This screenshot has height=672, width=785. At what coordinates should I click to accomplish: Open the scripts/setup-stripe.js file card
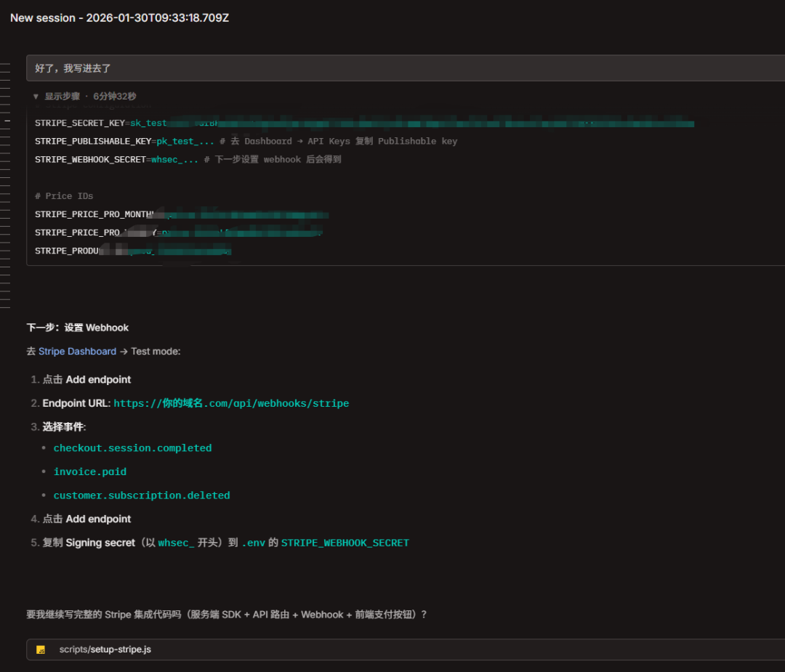coord(406,649)
